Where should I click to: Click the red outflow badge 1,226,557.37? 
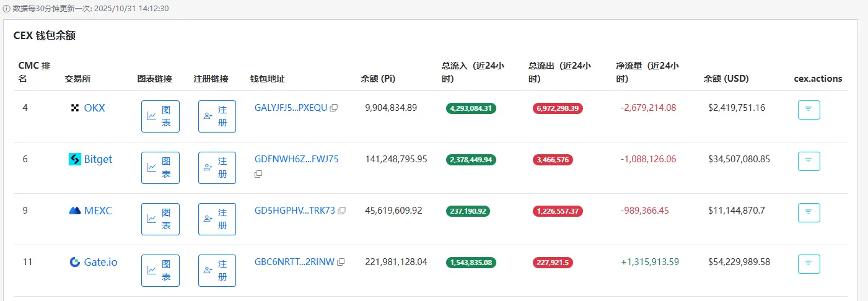pos(558,211)
